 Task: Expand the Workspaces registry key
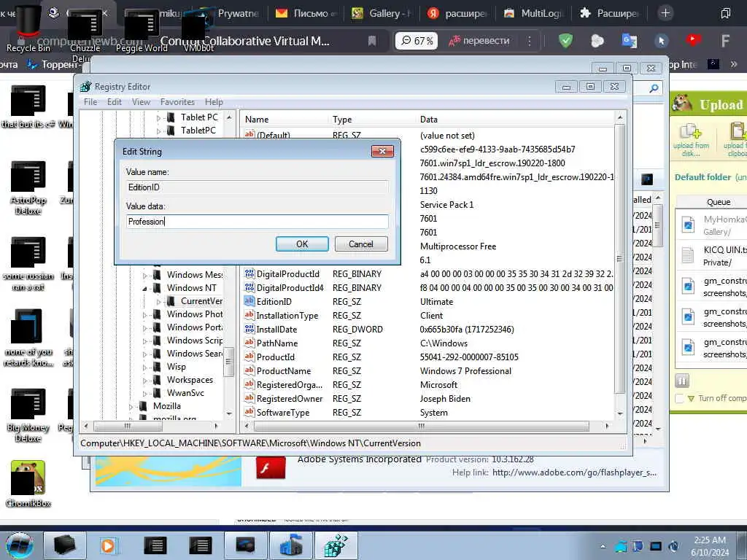click(144, 380)
